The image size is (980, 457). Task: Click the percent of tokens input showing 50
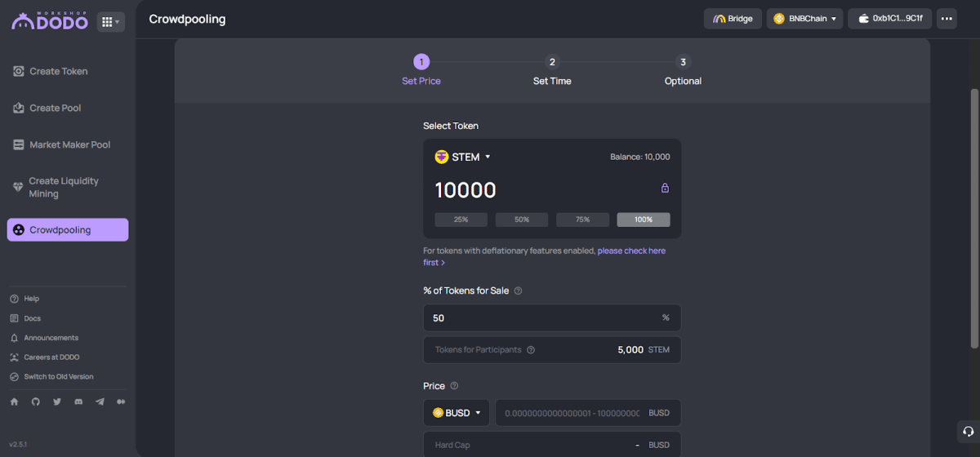(552, 318)
